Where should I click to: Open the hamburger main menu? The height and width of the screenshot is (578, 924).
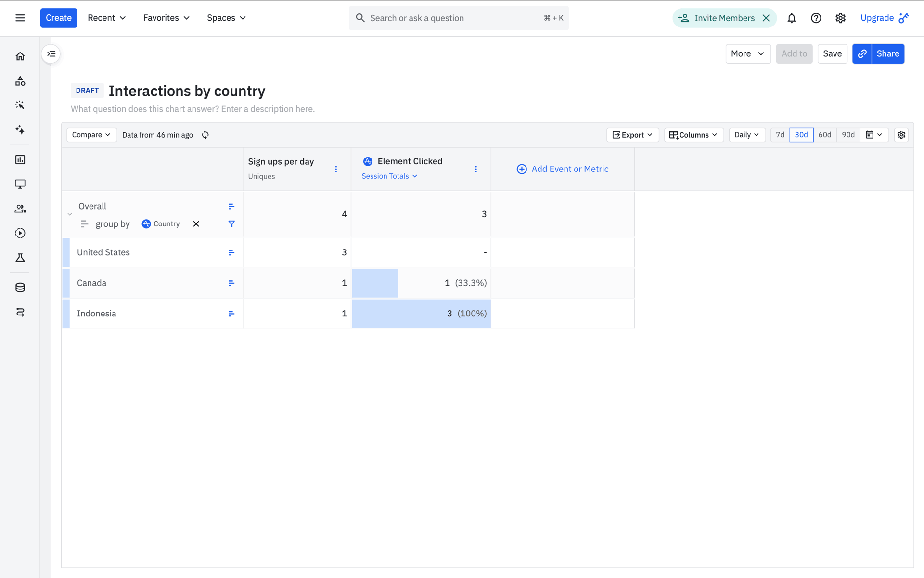point(20,18)
